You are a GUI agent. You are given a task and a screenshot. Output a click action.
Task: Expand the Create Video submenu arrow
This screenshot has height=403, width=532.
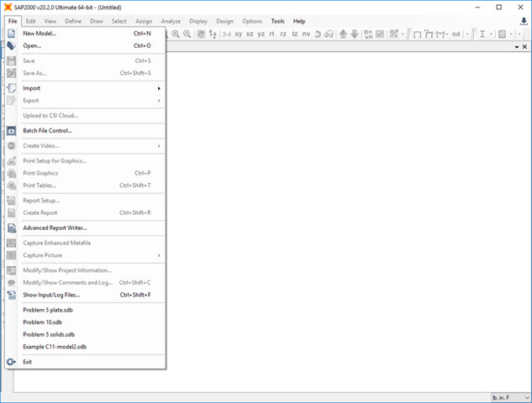[159, 146]
